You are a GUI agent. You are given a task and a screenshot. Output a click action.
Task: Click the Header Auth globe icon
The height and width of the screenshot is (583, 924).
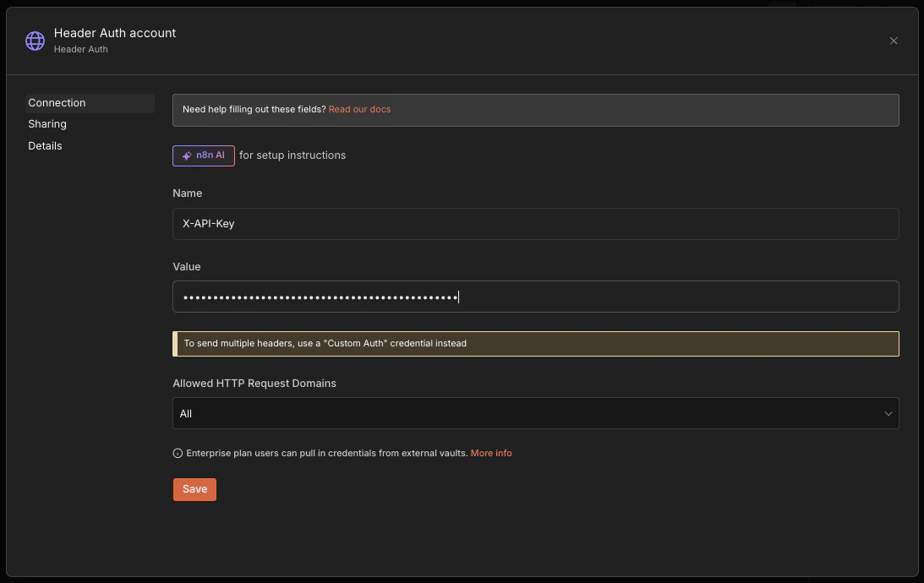pyautogui.click(x=35, y=41)
